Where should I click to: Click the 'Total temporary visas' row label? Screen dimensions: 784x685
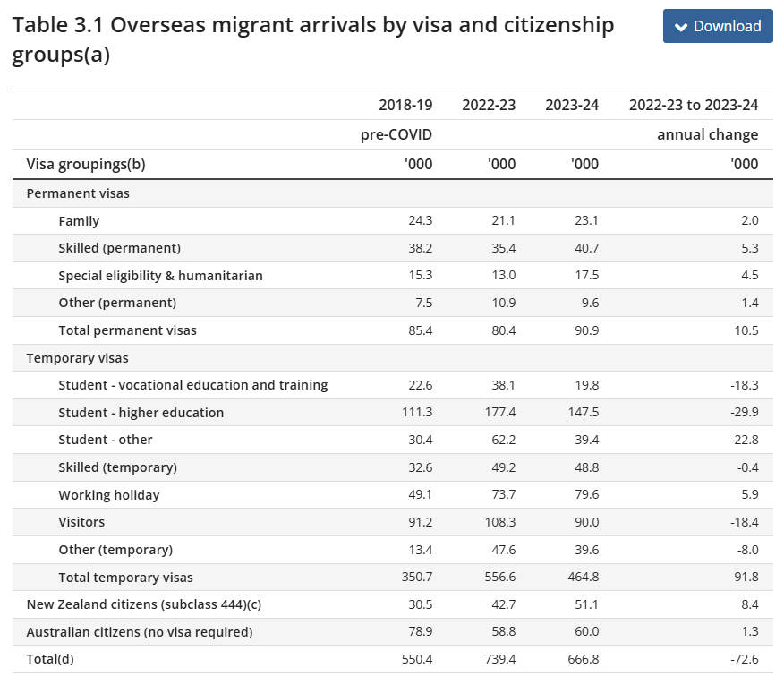pos(125,578)
